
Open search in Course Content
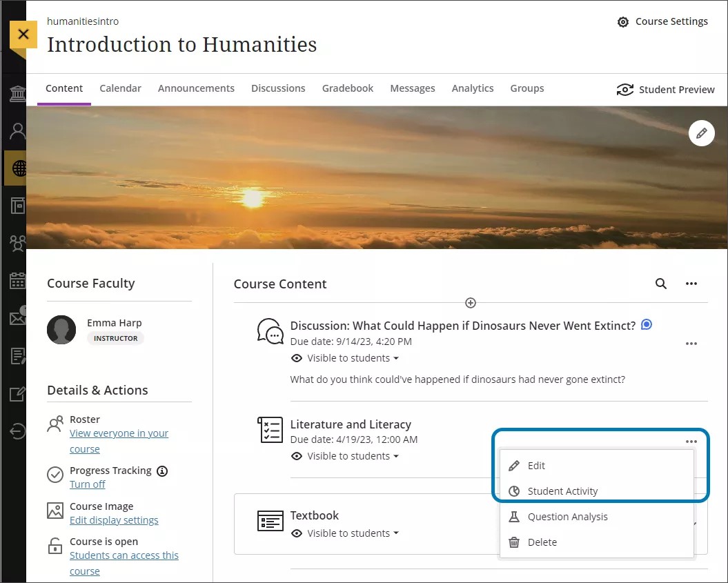660,284
